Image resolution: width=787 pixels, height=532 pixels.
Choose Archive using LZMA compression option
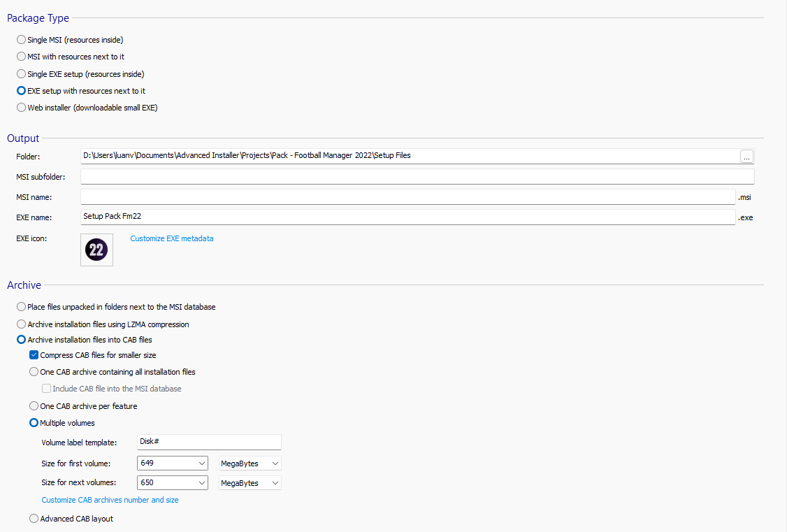click(21, 324)
